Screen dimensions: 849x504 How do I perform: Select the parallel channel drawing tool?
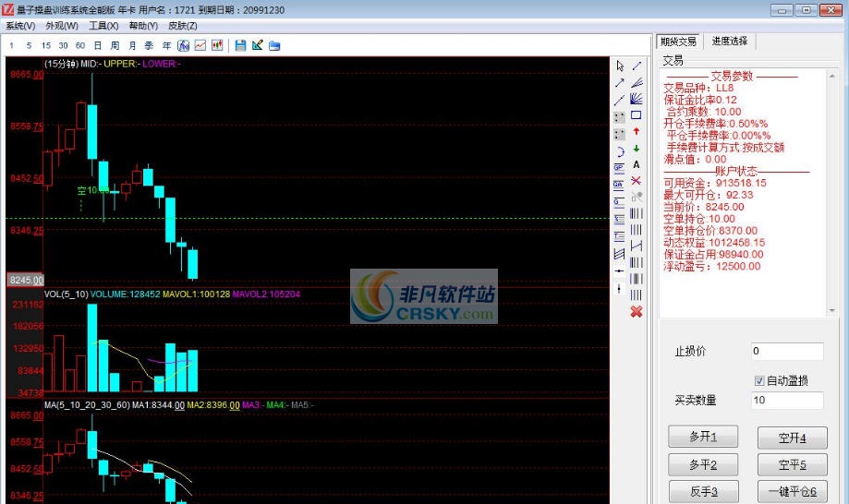pos(619,254)
